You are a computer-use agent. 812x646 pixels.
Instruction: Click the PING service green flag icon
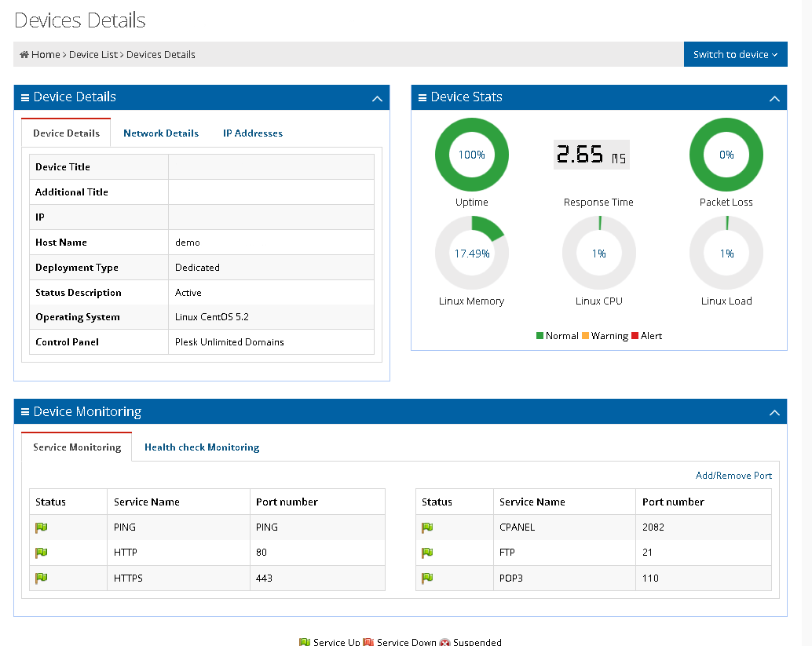coord(42,527)
